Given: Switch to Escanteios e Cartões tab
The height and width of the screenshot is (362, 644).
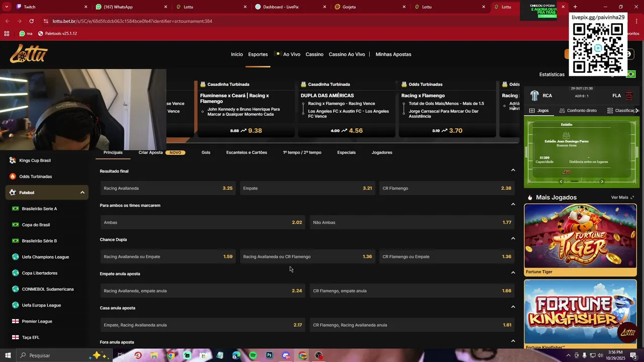Looking at the screenshot, I should coord(247,152).
